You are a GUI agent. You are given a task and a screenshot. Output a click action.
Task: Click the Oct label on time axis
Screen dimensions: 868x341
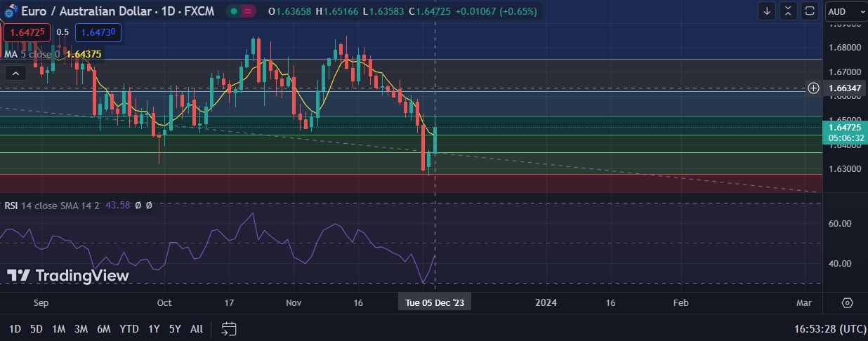(x=164, y=303)
